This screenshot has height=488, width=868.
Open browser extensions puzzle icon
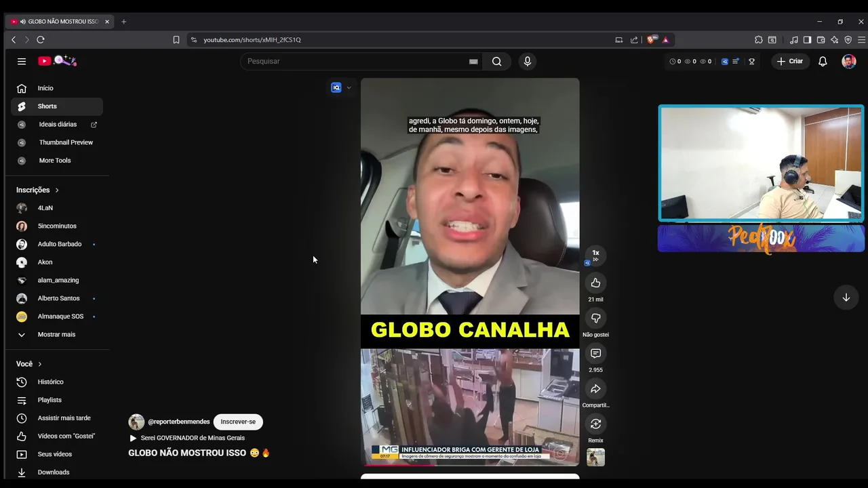pos(759,40)
